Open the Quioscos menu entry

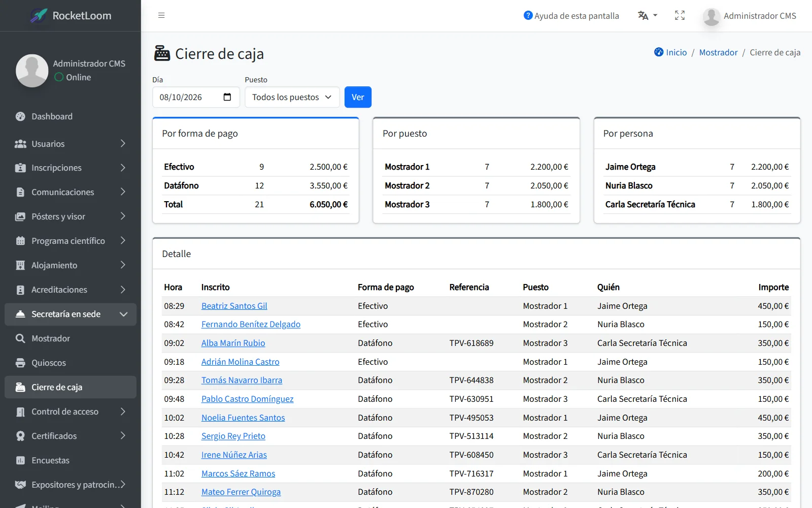click(x=71, y=363)
